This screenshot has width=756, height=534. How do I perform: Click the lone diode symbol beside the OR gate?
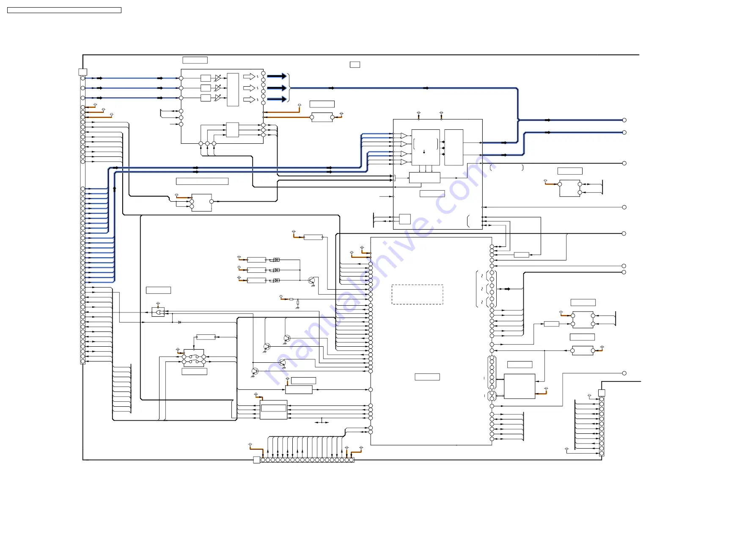coord(180,322)
